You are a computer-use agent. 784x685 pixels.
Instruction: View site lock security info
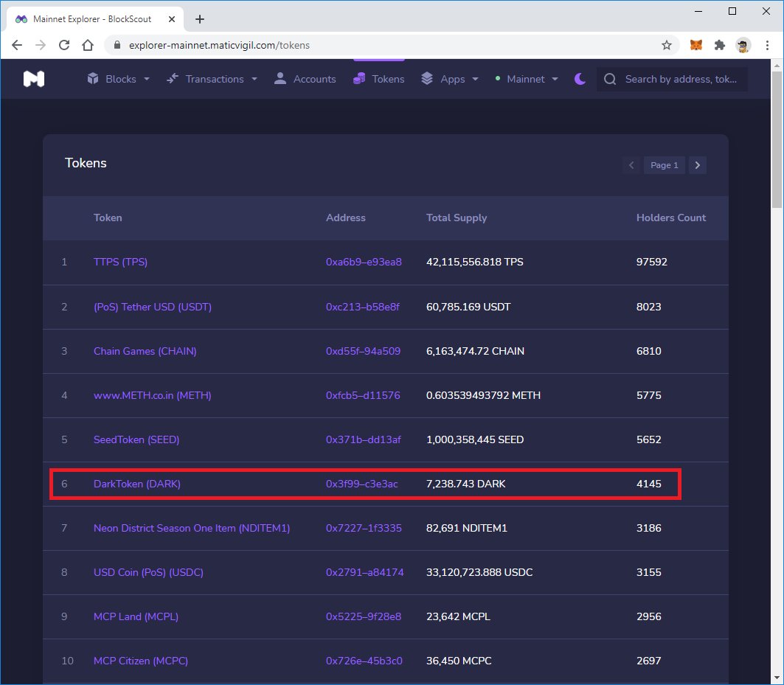[117, 45]
